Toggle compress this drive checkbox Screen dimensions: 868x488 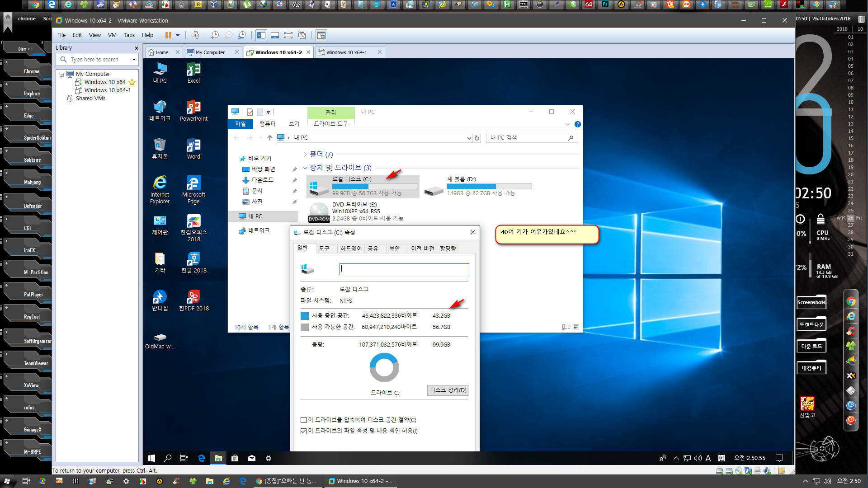click(304, 420)
